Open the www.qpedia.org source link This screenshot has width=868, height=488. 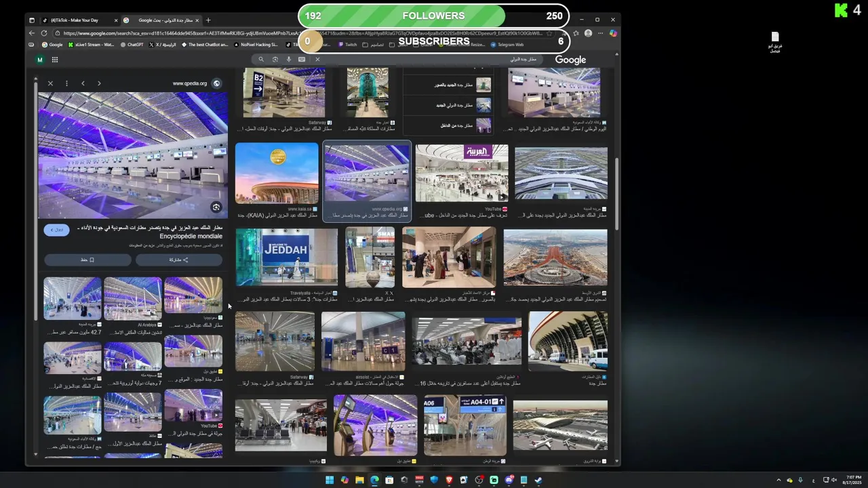tap(196, 83)
